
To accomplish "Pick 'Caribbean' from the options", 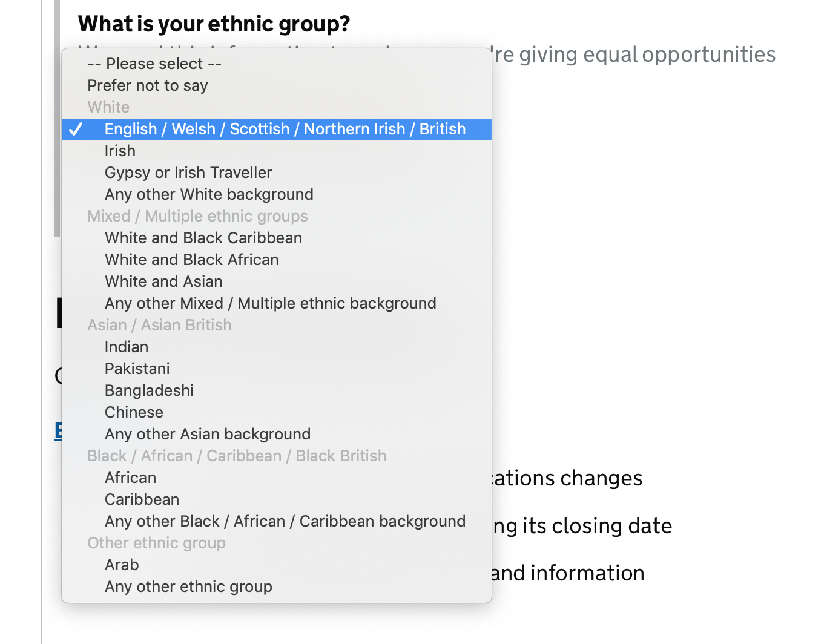I will 142,499.
